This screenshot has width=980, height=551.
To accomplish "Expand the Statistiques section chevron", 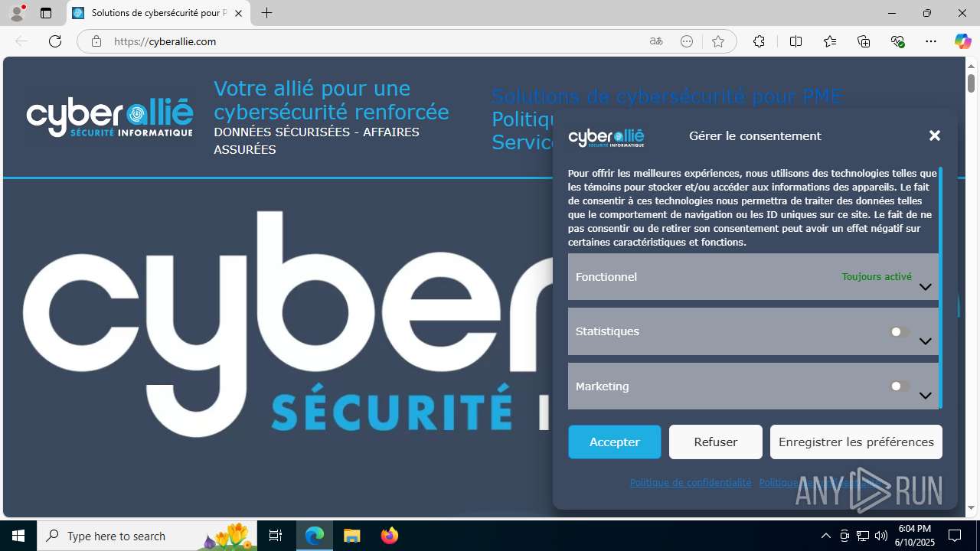I will 925,341.
